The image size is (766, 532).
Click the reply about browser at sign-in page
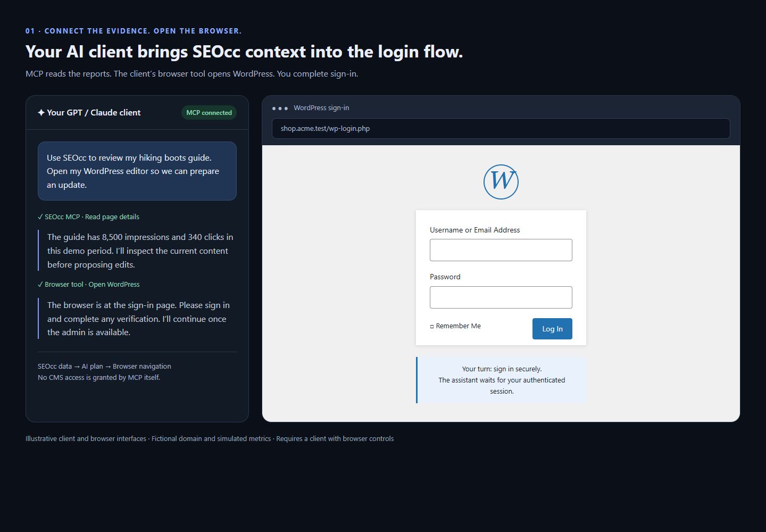(138, 319)
